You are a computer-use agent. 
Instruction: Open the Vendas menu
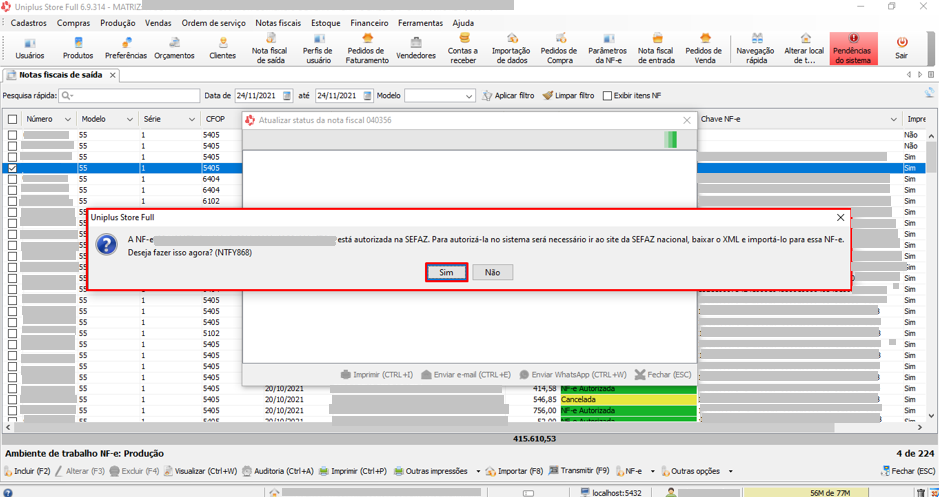pyautogui.click(x=158, y=23)
